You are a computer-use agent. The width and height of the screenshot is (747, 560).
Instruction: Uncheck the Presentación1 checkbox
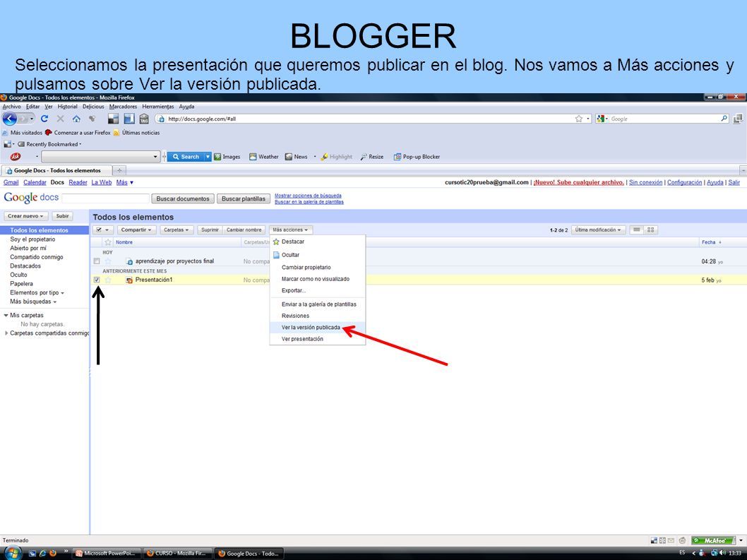[97, 280]
